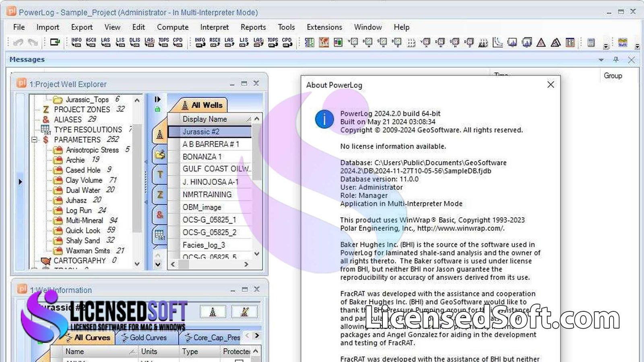Open the Messages panel dropdown arrow
644x362 pixels.
(x=601, y=59)
